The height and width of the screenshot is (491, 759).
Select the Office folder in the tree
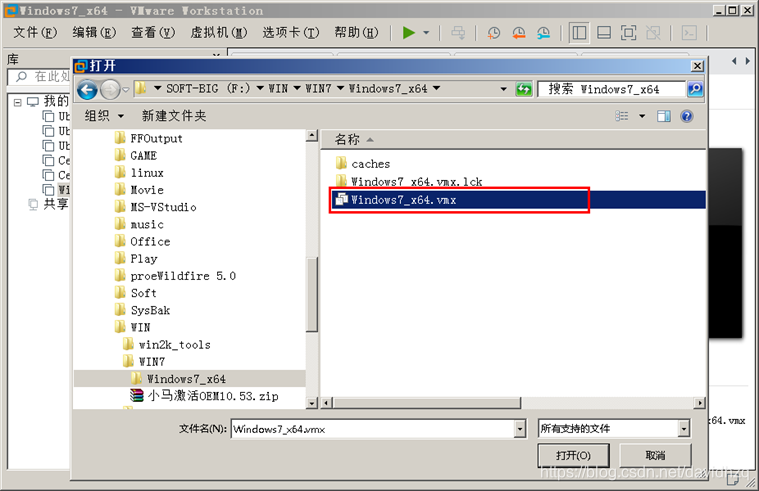(150, 241)
